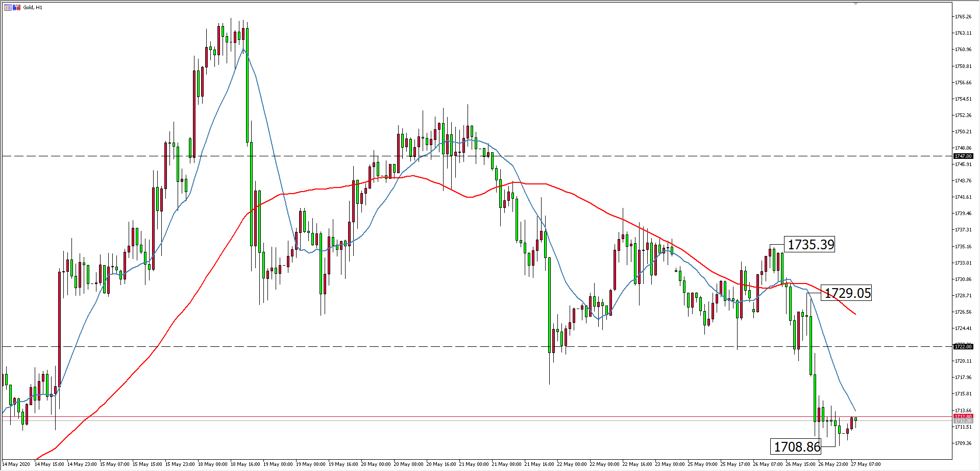Open the one-click trading panel icon
The image size is (980, 471).
17,7
